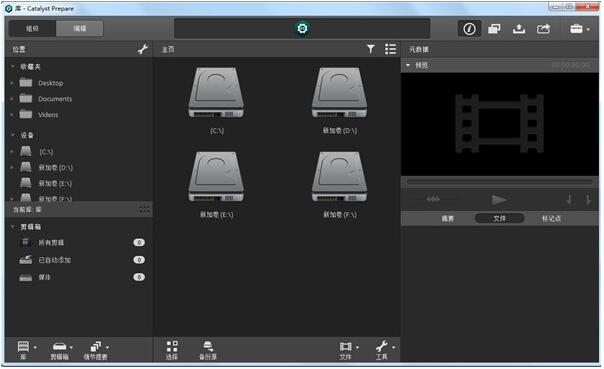Click the mark-in point icon

[x=569, y=200]
